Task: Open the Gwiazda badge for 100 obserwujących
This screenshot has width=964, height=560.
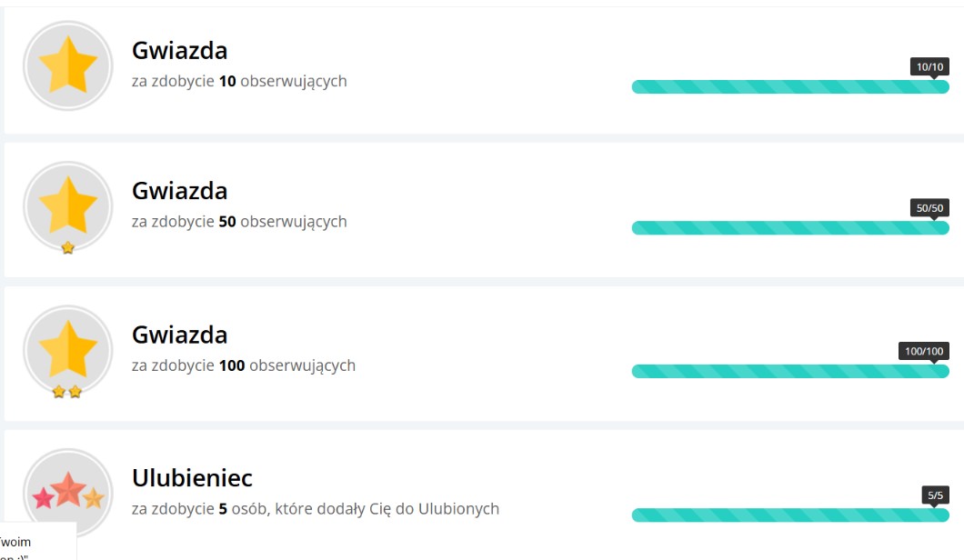Action: [x=67, y=348]
